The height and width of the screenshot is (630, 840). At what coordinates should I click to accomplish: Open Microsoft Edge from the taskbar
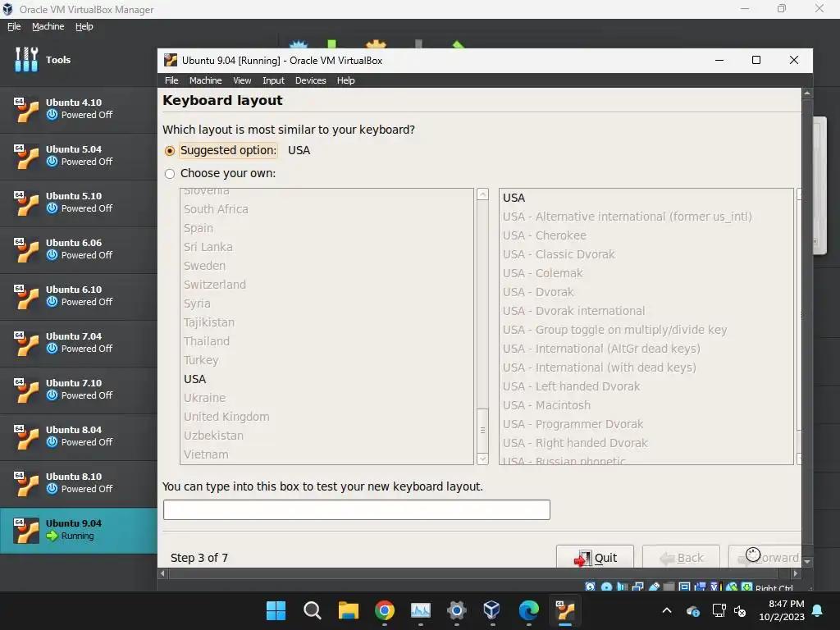point(528,610)
